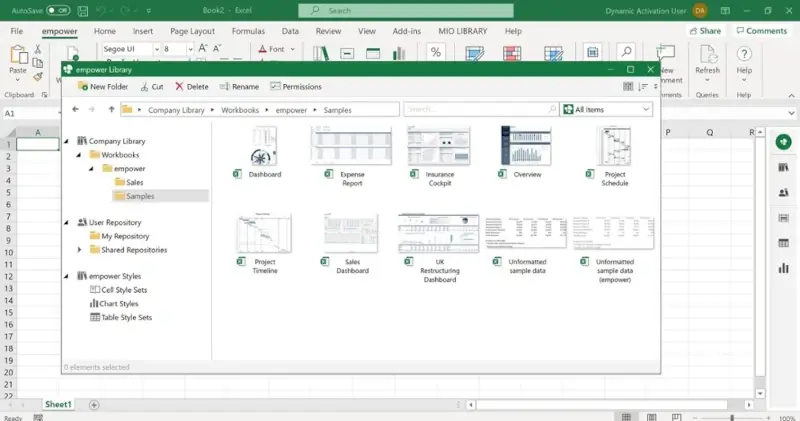Click the Permissions button
The image size is (800, 421).
tap(296, 87)
